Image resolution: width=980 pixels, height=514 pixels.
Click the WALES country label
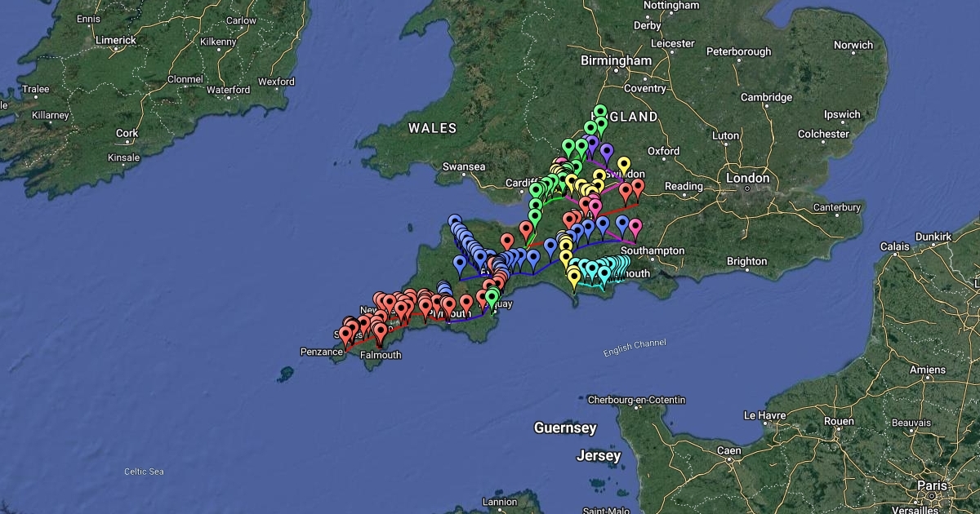coord(432,128)
